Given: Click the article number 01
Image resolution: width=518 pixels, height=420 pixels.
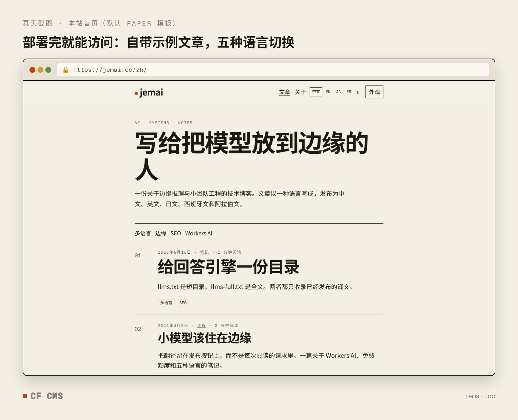Looking at the screenshot, I should (x=138, y=256).
